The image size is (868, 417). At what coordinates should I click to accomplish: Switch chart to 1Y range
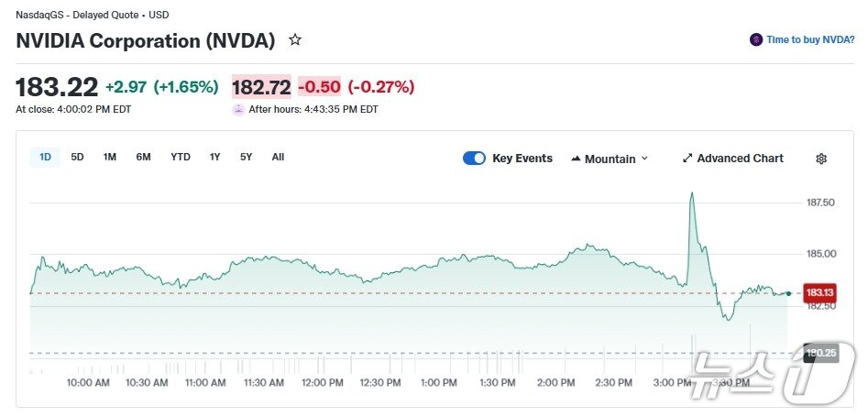coord(214,157)
